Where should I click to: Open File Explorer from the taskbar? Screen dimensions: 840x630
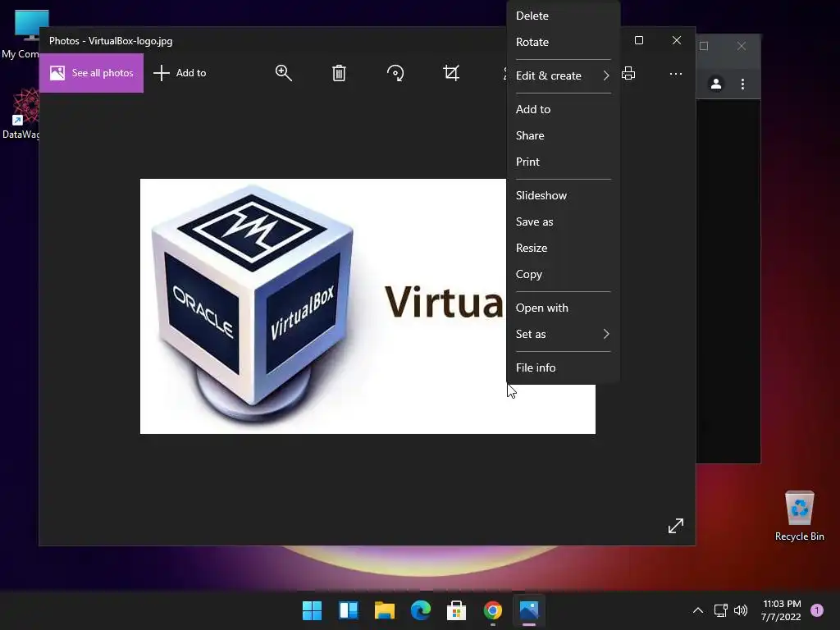(x=385, y=610)
